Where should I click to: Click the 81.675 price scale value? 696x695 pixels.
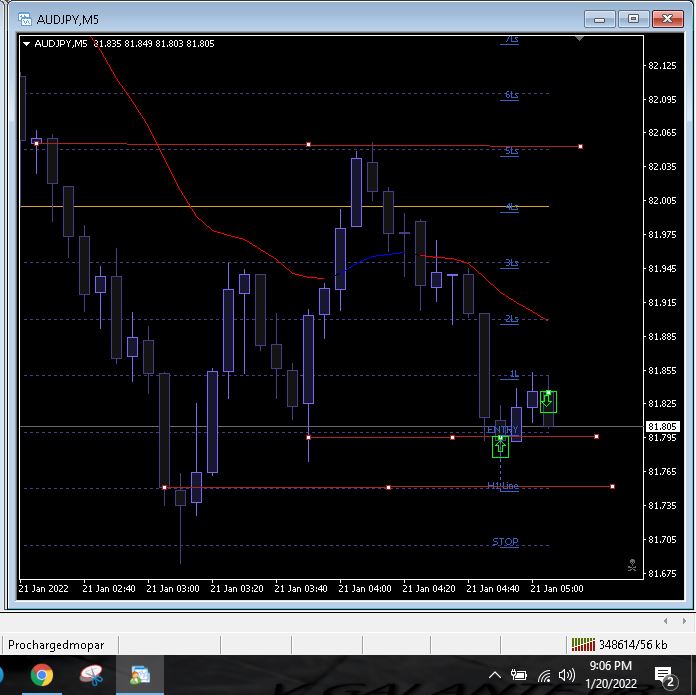pos(662,573)
